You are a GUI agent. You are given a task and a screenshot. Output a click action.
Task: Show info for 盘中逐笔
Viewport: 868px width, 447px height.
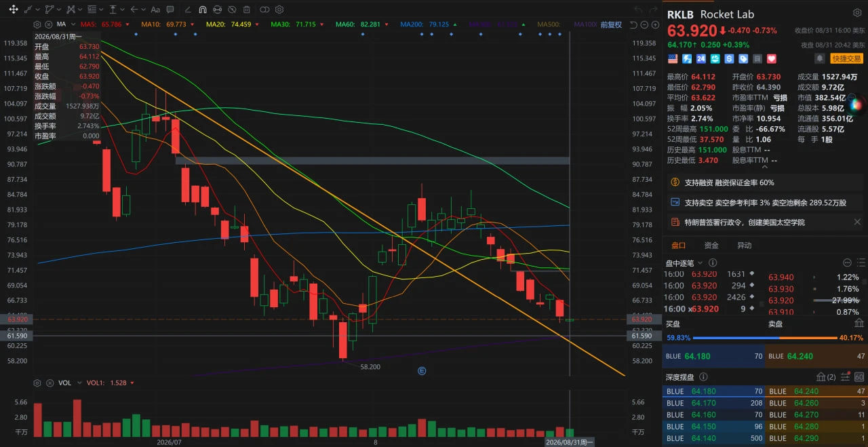(713, 263)
